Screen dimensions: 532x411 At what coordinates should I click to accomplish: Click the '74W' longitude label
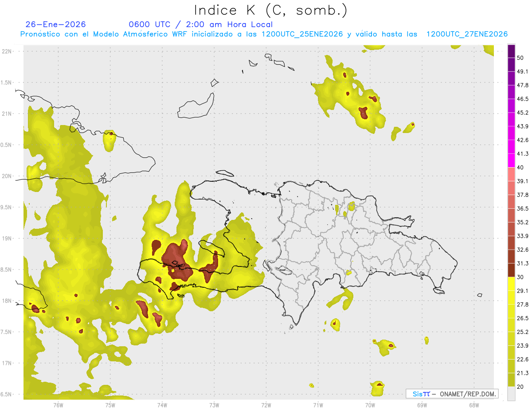162,405
